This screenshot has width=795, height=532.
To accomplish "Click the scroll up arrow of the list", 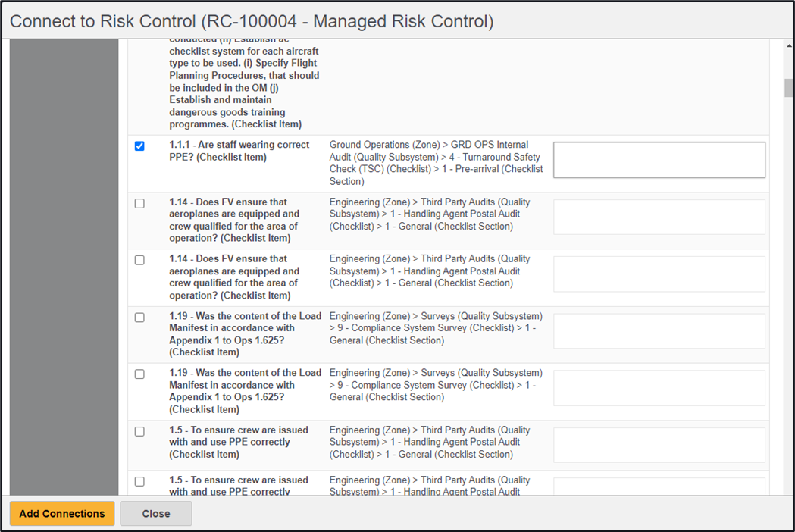I will coord(789,47).
